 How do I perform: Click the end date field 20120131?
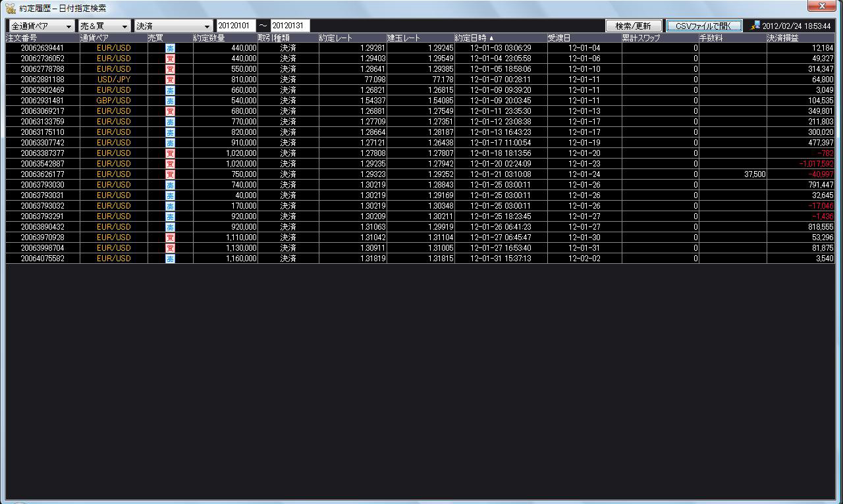(290, 26)
